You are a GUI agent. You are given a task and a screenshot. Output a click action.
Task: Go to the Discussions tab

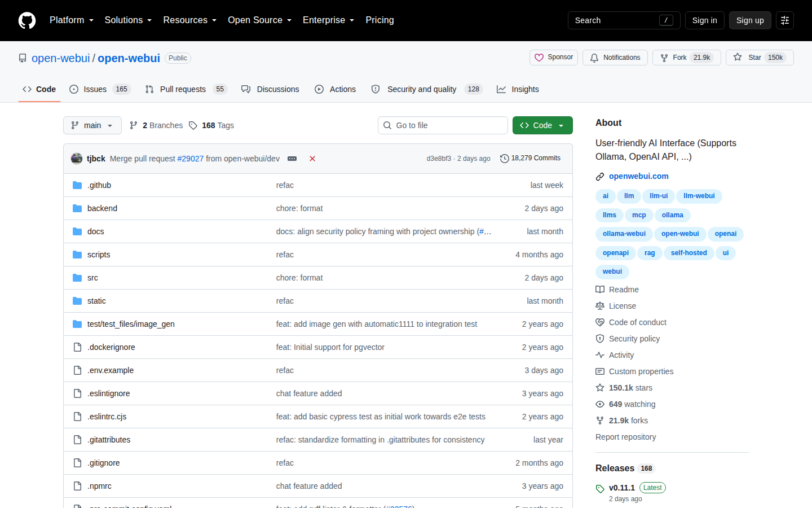[270, 89]
